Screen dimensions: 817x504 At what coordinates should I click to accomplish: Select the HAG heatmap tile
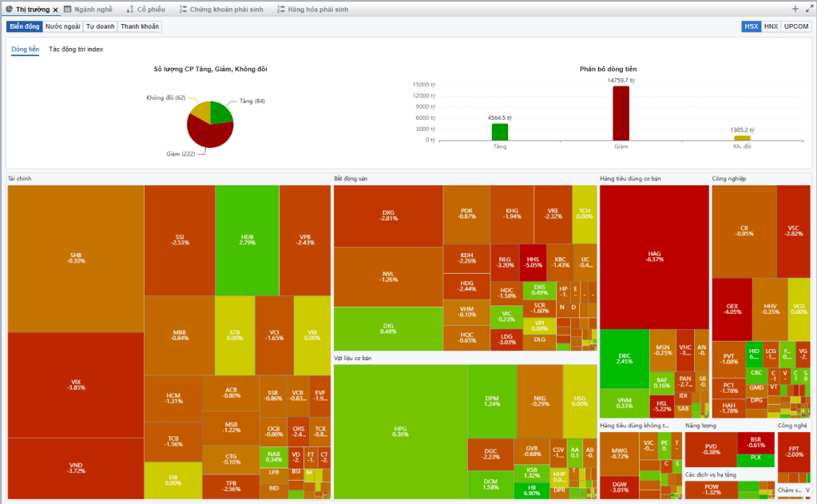click(x=654, y=256)
